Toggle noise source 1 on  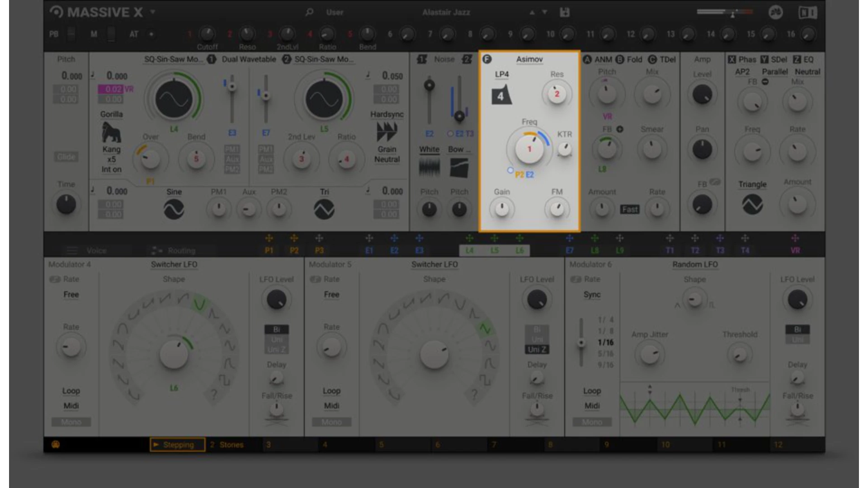tap(421, 59)
